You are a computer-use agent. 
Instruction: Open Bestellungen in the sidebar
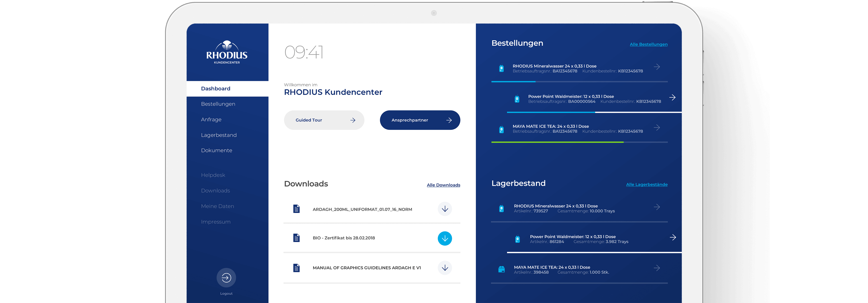click(x=218, y=104)
